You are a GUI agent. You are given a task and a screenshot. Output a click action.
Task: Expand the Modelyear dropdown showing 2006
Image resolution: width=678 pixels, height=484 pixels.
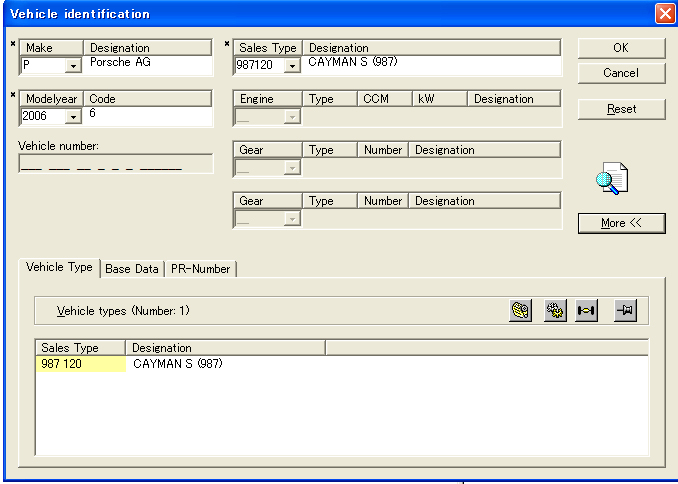point(72,117)
